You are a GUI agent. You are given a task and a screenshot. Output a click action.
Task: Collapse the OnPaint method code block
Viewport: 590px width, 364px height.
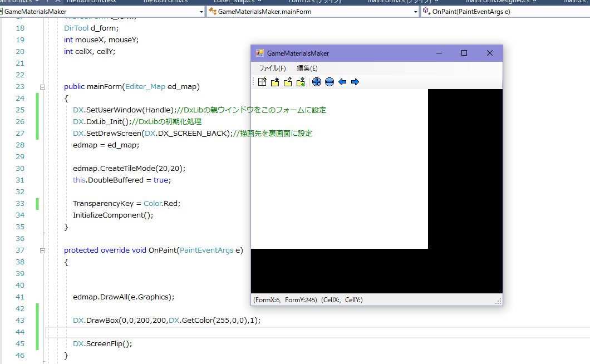(x=42, y=250)
